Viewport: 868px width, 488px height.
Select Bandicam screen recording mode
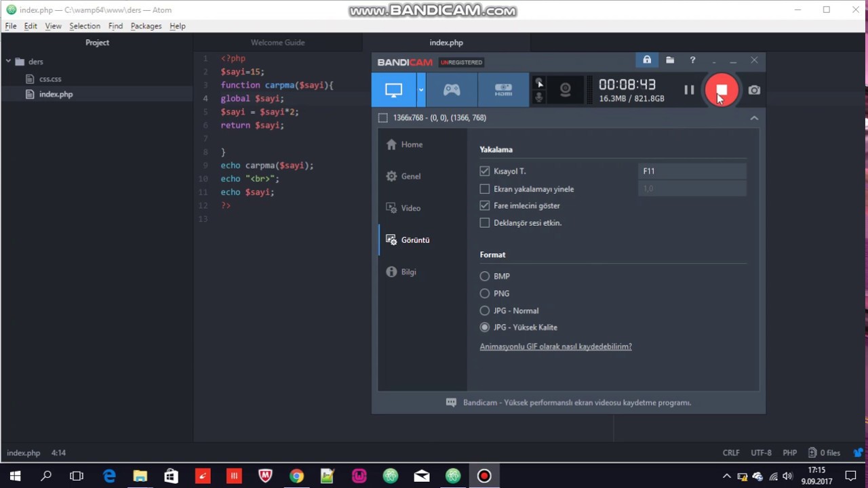click(x=393, y=89)
